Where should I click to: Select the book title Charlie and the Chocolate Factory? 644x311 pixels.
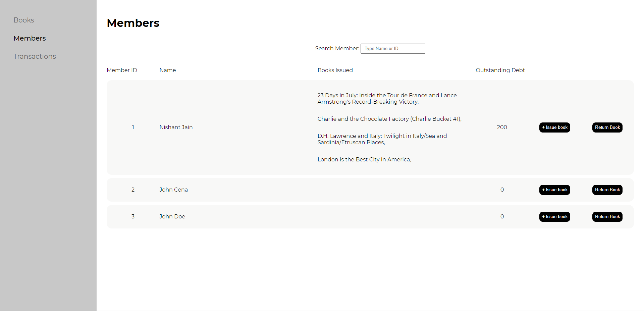click(x=389, y=119)
